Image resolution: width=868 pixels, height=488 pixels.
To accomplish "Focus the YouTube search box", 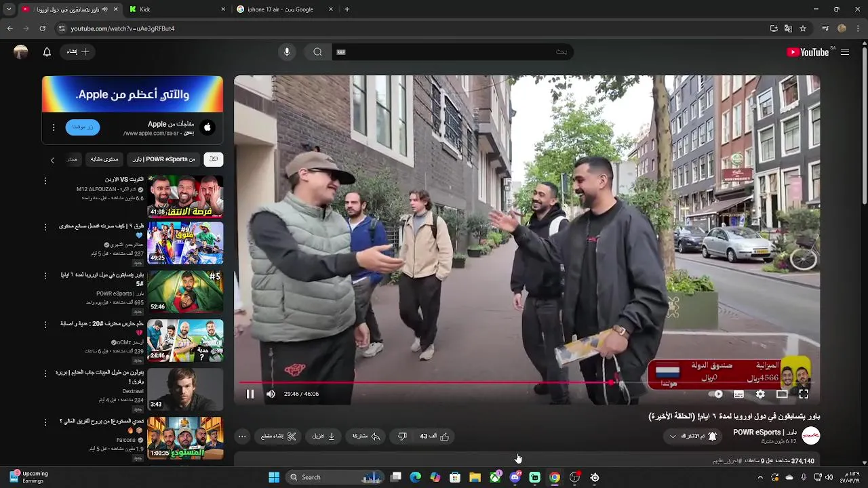I will pos(451,52).
